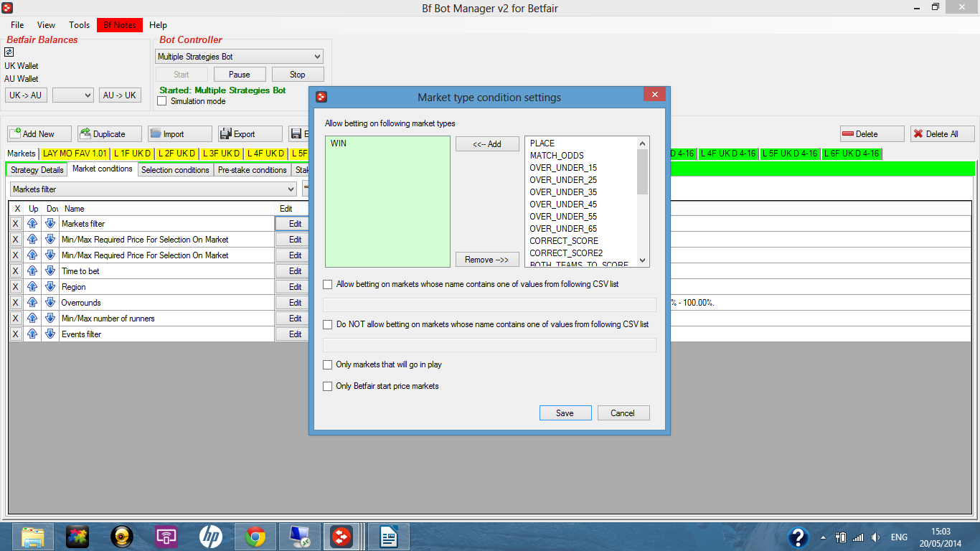980x551 pixels.
Task: Save the market type condition settings
Action: (565, 413)
